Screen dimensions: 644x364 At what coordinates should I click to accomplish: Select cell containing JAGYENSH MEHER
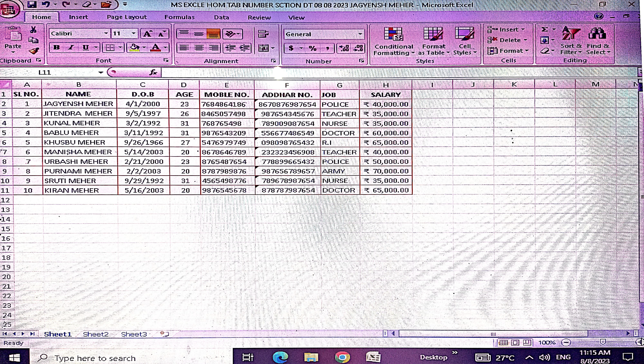coord(79,104)
